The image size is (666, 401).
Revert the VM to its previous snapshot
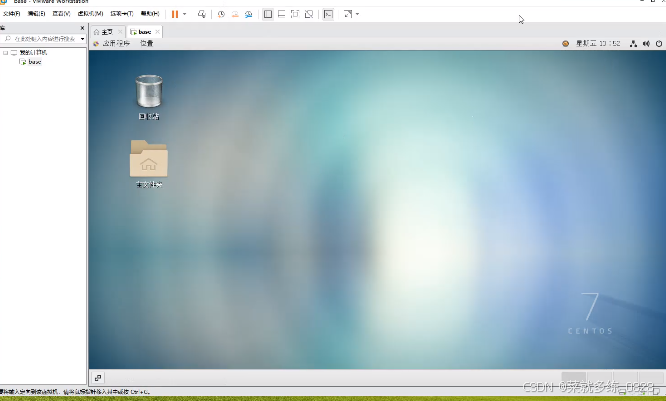pyautogui.click(x=235, y=14)
